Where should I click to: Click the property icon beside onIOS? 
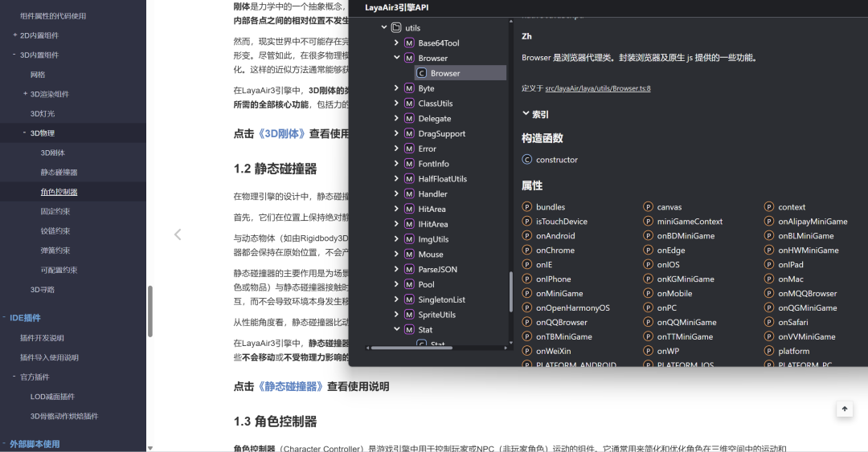point(649,264)
